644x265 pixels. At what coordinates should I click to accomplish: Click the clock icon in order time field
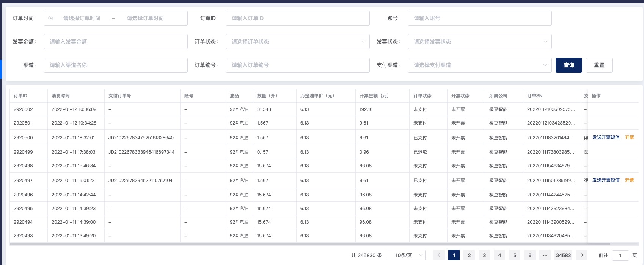click(51, 18)
